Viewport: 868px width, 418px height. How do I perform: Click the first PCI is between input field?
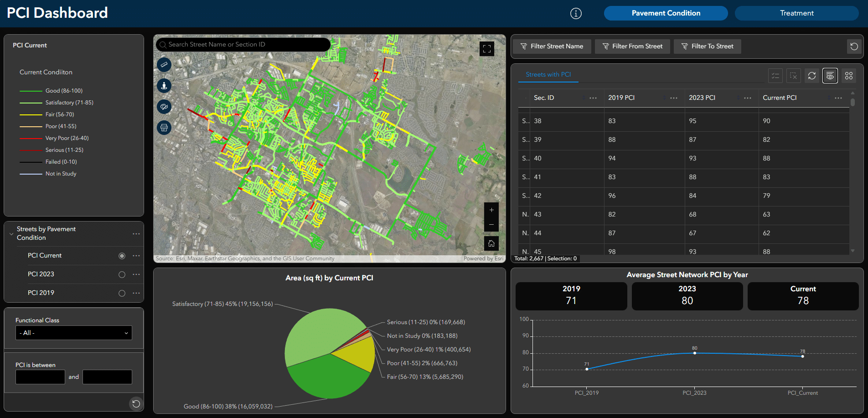tap(40, 377)
